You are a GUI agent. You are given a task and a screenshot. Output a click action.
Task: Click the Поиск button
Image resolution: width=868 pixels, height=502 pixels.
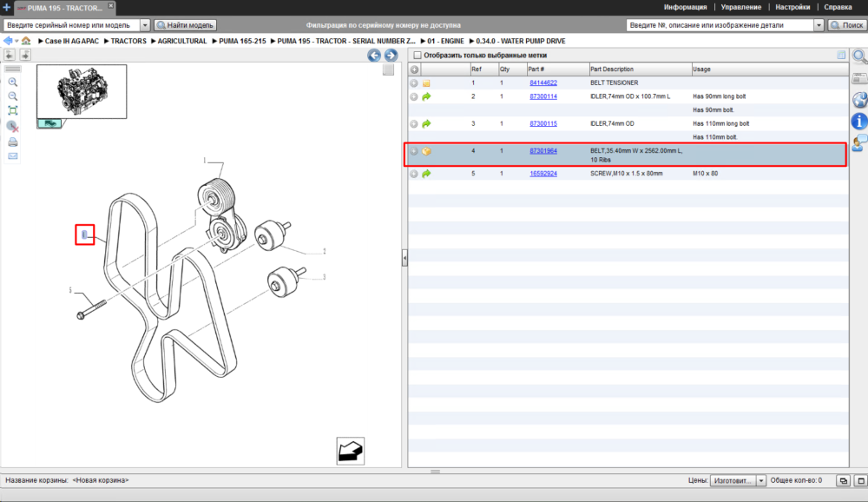(847, 25)
